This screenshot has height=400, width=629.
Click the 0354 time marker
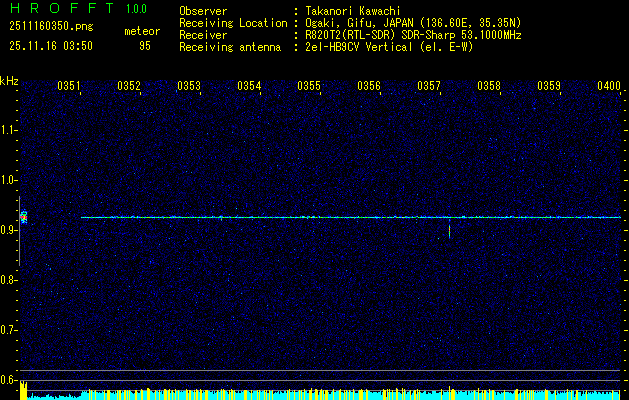coord(249,86)
